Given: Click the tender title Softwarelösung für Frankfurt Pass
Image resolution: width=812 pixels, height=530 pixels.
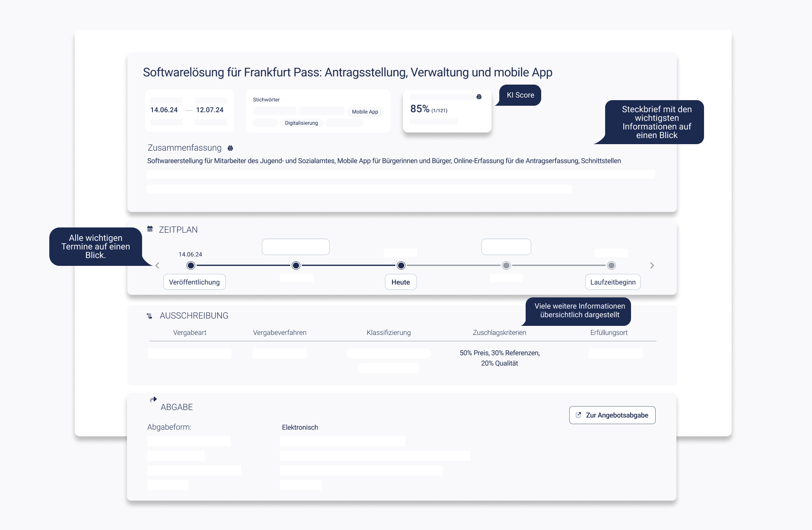Looking at the screenshot, I should click(348, 72).
